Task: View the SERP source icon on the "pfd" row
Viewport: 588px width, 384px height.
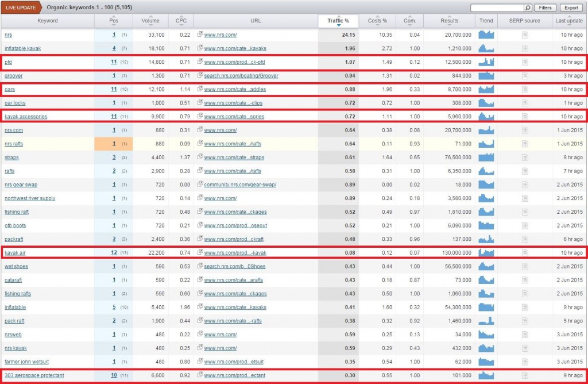Action: tap(524, 62)
